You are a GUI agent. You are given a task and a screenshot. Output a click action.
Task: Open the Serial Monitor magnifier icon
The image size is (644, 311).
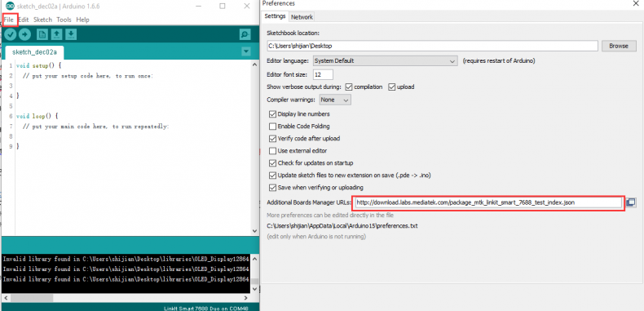[245, 34]
